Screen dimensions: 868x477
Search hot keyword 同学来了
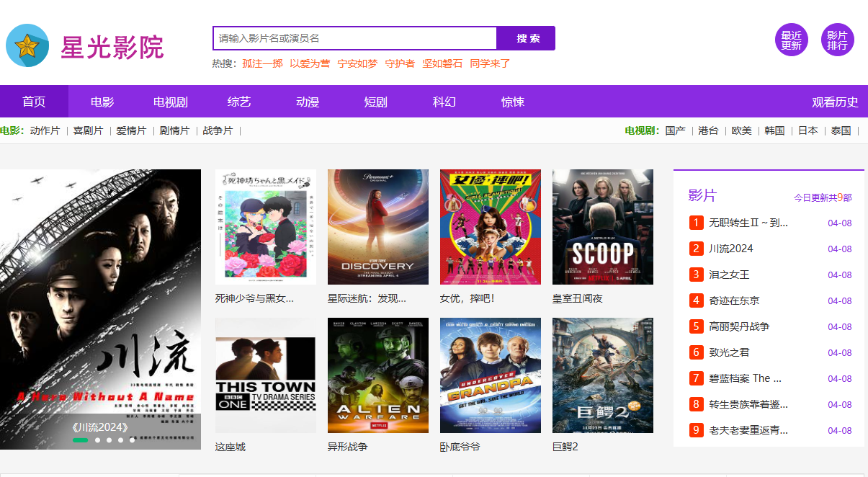490,63
